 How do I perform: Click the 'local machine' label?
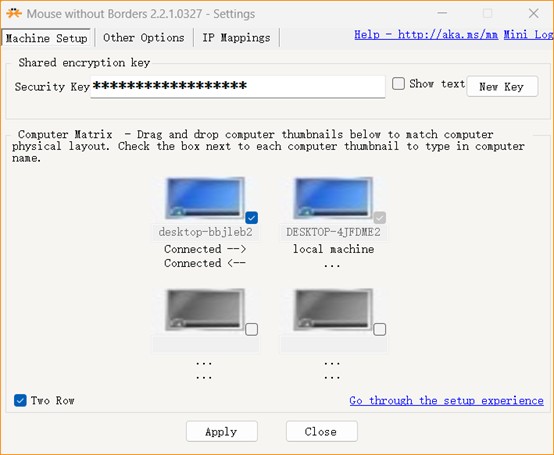click(x=333, y=249)
